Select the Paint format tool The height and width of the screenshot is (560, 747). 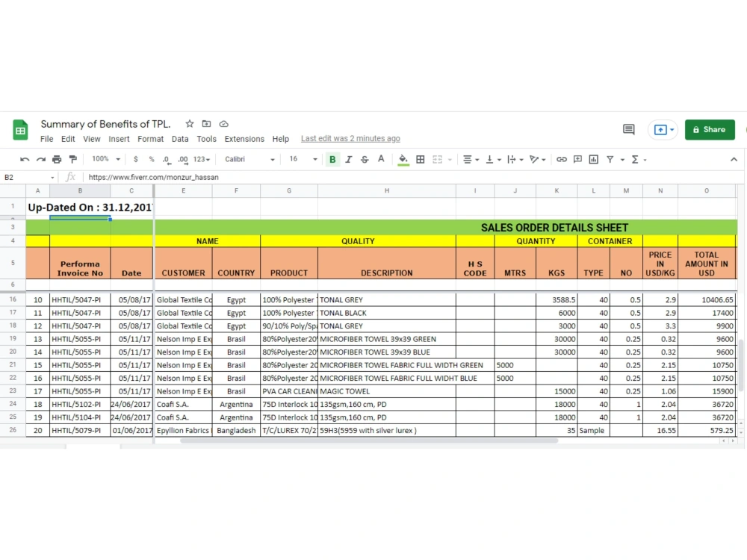click(73, 160)
